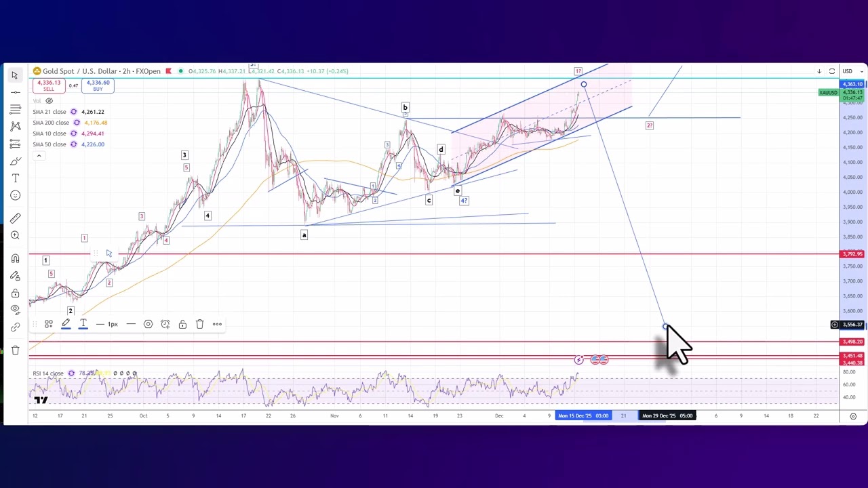Open more options three dots menu

point(217,325)
